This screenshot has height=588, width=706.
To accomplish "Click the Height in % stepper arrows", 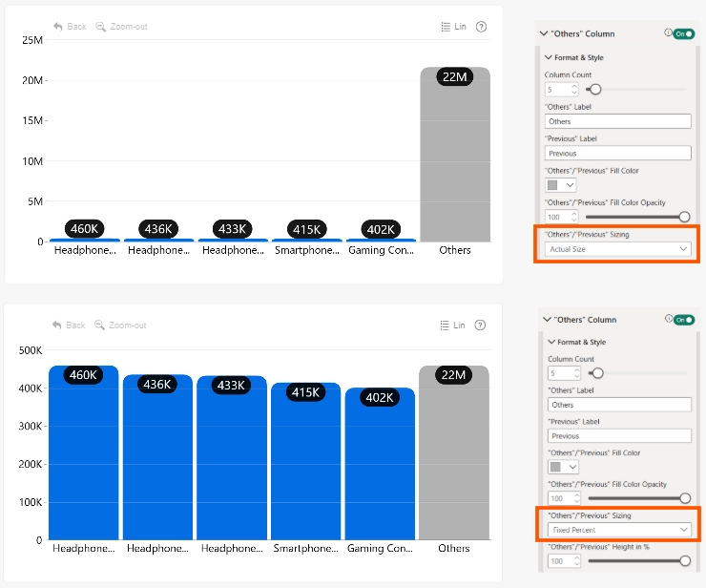I will [x=577, y=560].
